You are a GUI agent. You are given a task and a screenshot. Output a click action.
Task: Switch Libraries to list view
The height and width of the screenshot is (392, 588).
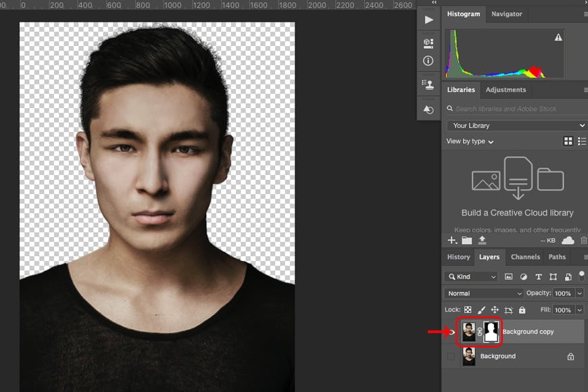pyautogui.click(x=582, y=141)
